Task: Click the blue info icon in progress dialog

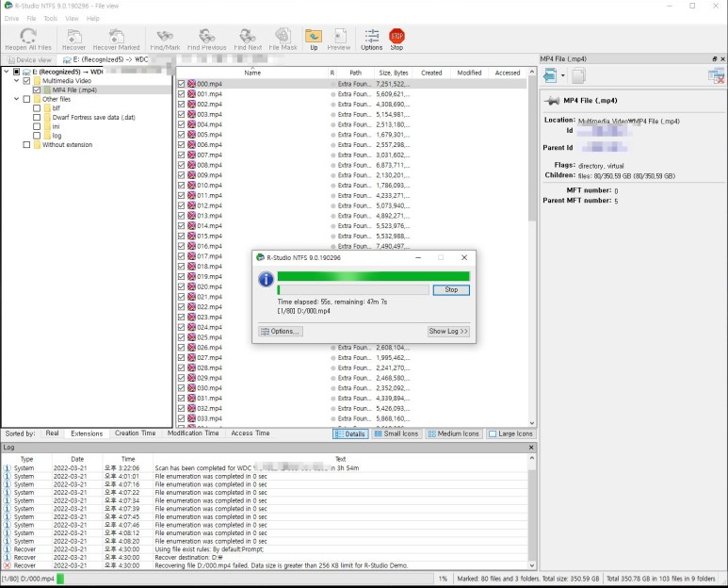Action: (x=266, y=279)
